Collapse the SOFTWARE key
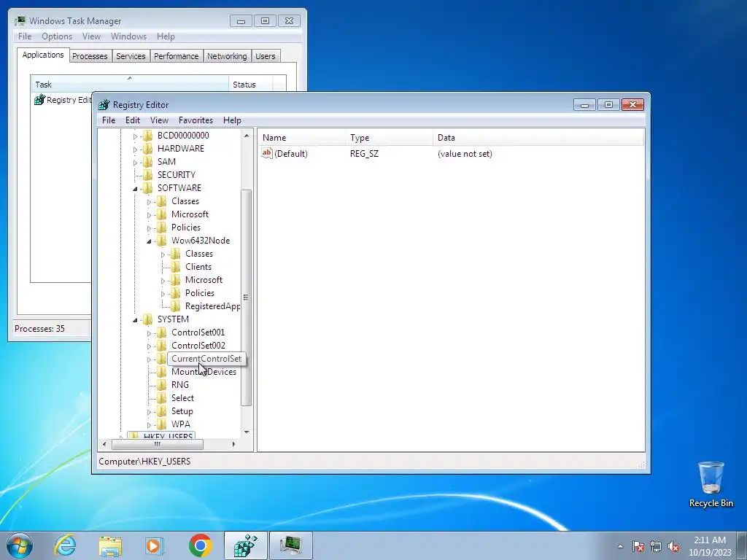Image resolution: width=747 pixels, height=560 pixels. tap(135, 189)
